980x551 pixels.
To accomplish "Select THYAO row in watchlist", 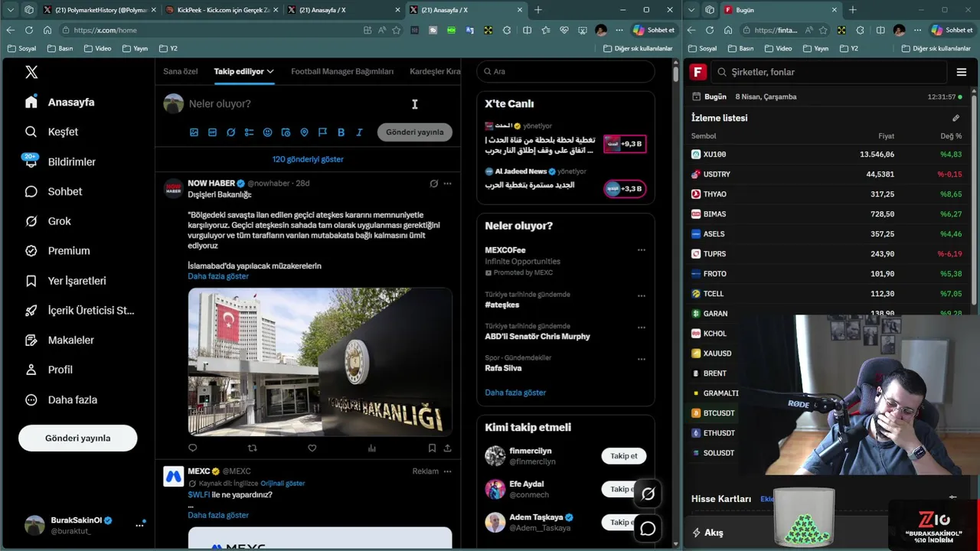I will (827, 194).
